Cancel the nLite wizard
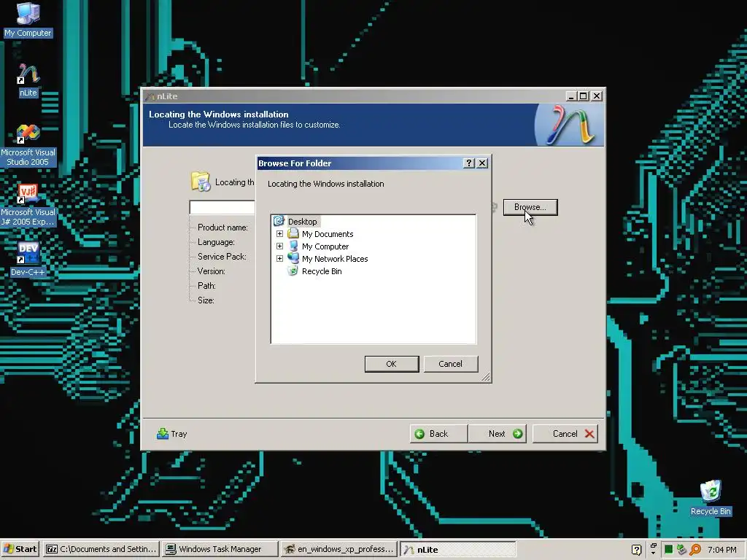This screenshot has width=747, height=560. tap(565, 434)
